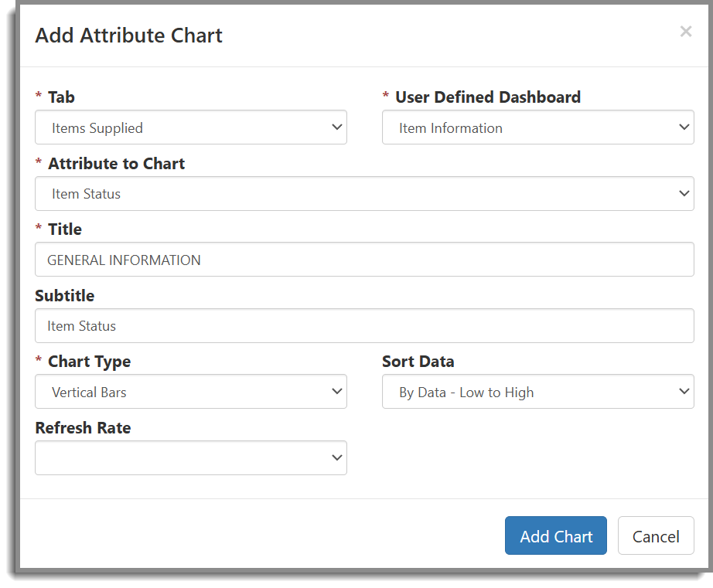Image resolution: width=713 pixels, height=588 pixels.
Task: Expand the empty Refresh Rate dropdown
Action: (191, 458)
